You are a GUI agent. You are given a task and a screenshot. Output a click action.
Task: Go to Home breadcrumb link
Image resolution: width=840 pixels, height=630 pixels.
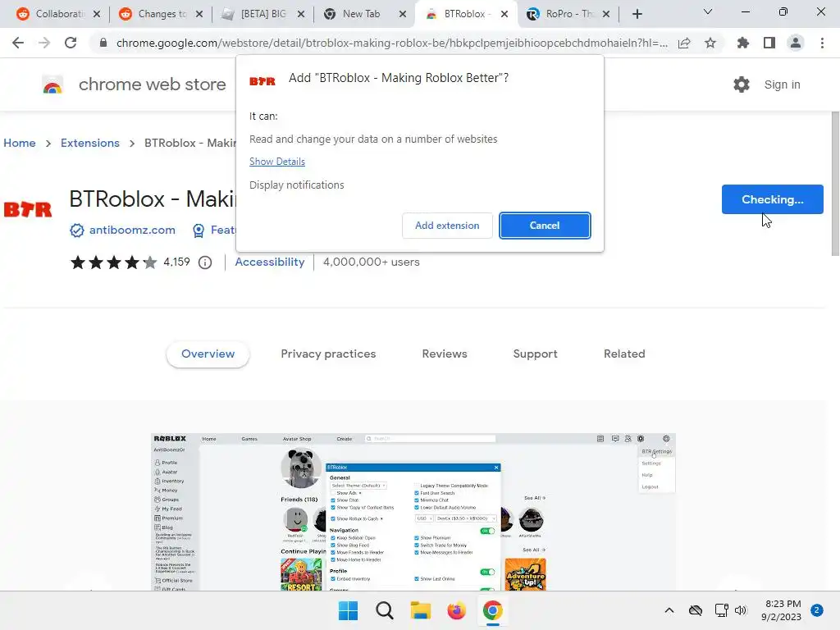[20, 143]
